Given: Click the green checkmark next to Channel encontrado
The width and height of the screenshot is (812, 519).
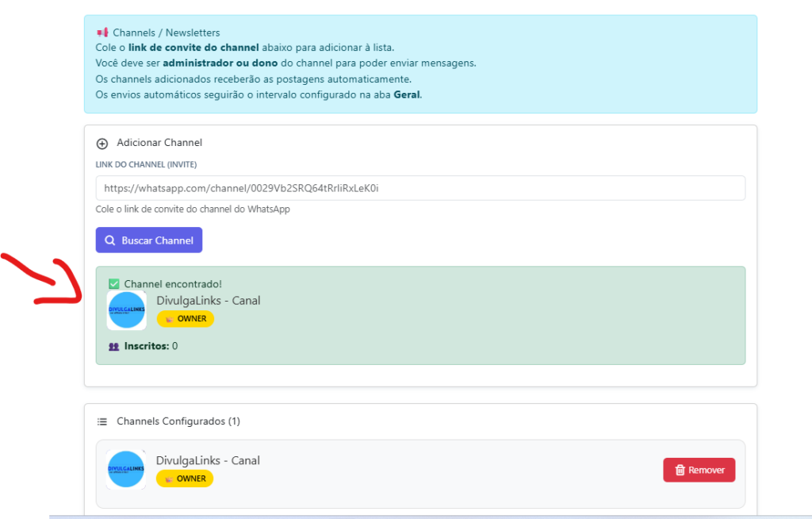Looking at the screenshot, I should coord(113,284).
